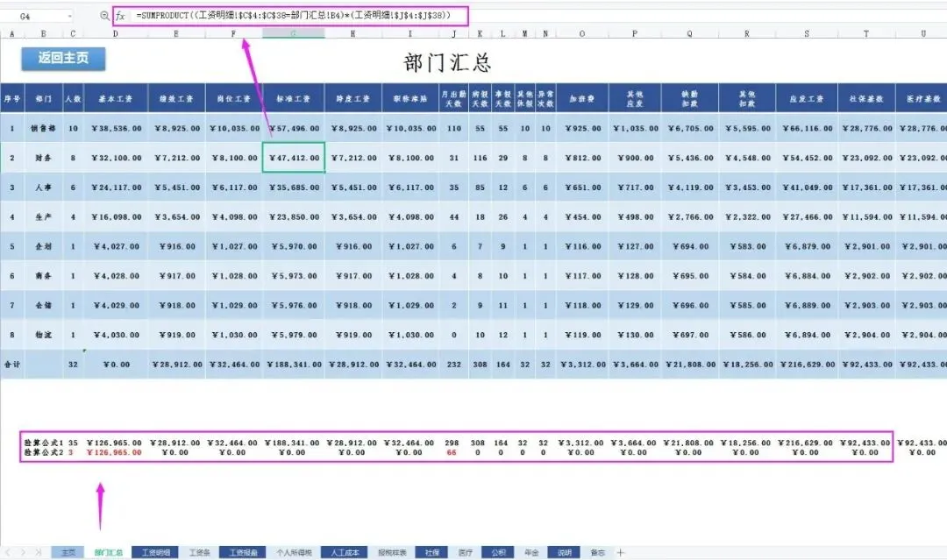The width and height of the screenshot is (947, 560).
Task: Switch to the 报税样表 sheet tab
Action: [392, 552]
